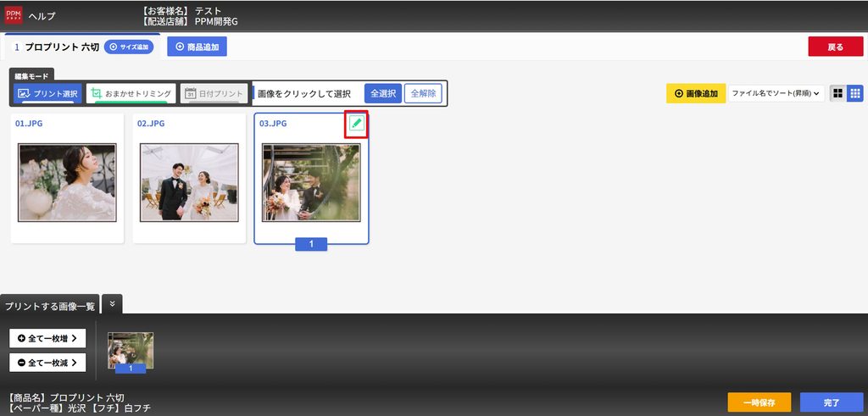Click the PPM logo icon
868x416 pixels.
(14, 15)
